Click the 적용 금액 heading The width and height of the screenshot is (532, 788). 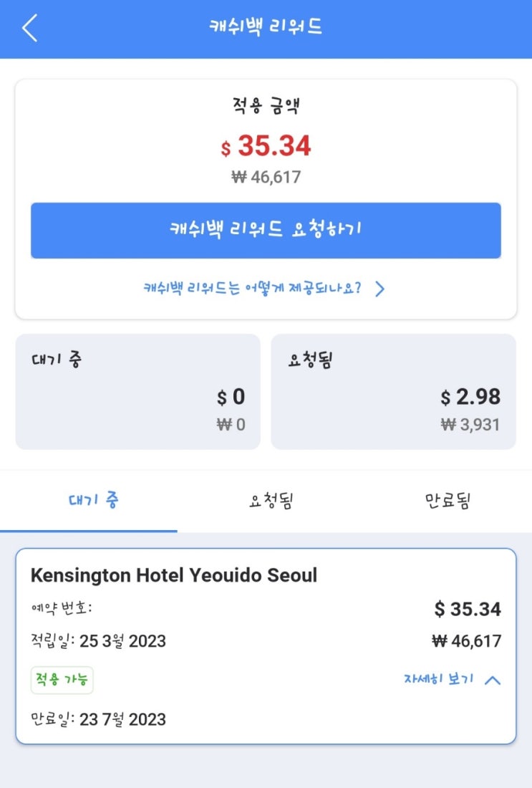point(266,107)
